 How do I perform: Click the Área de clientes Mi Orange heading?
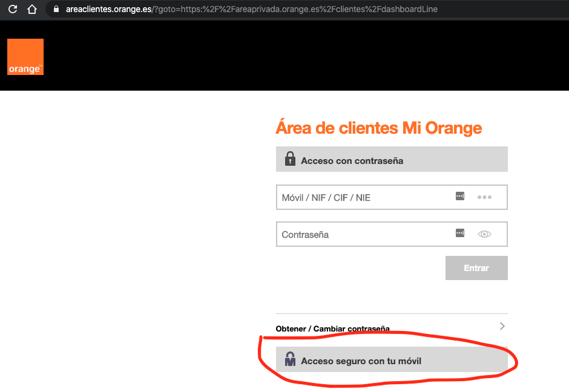point(378,128)
